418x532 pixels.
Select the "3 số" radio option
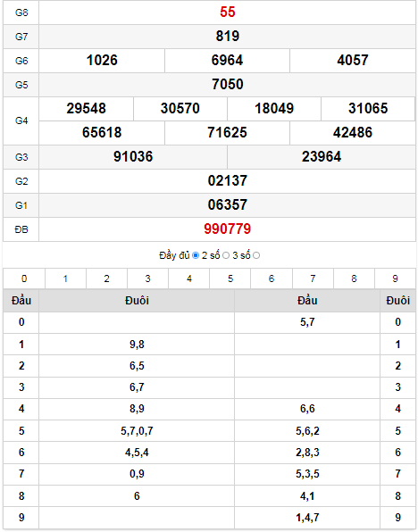(x=256, y=255)
